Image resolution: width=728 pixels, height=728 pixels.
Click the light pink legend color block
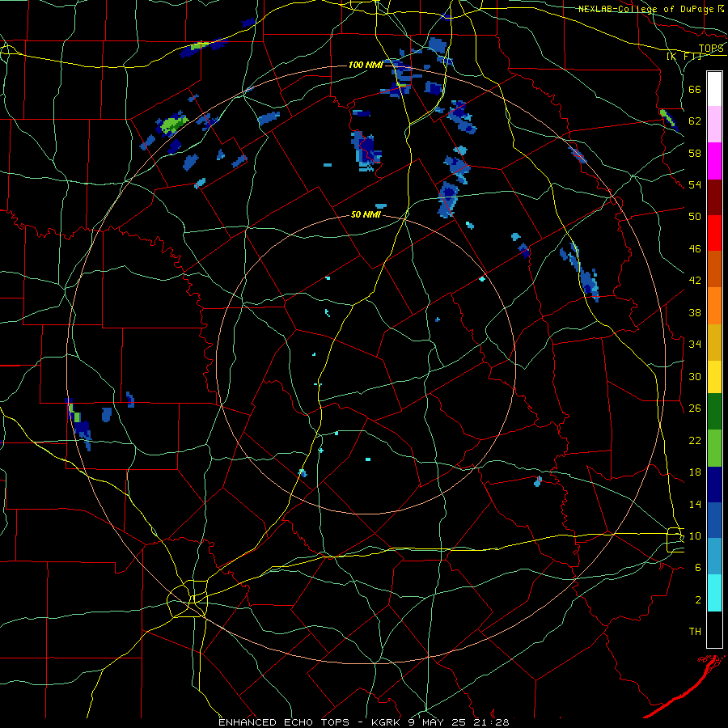click(714, 124)
